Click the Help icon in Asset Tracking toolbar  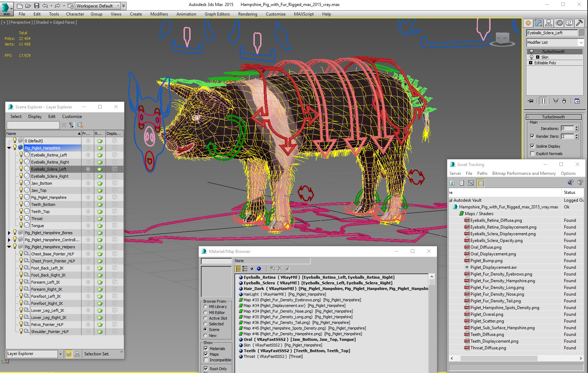pyautogui.click(x=580, y=183)
